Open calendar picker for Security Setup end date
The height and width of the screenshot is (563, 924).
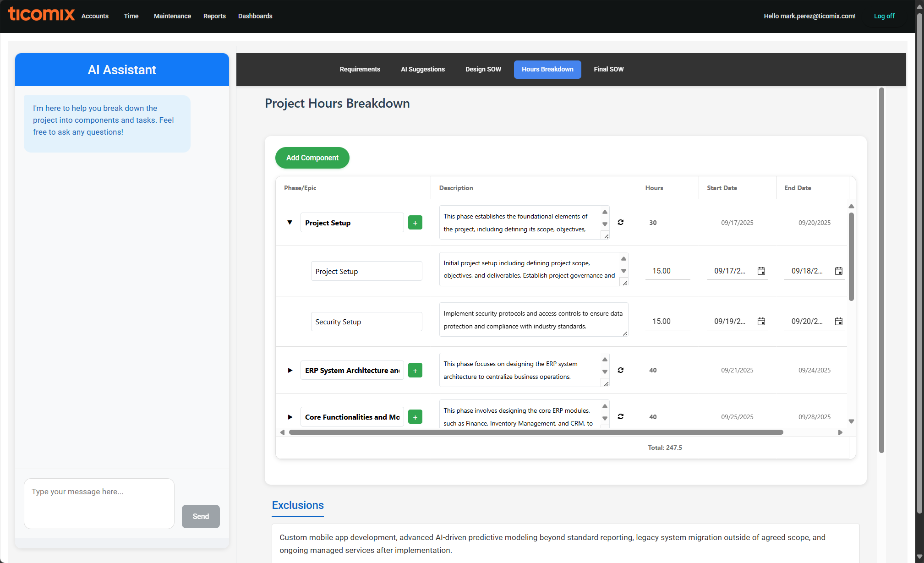(x=838, y=322)
